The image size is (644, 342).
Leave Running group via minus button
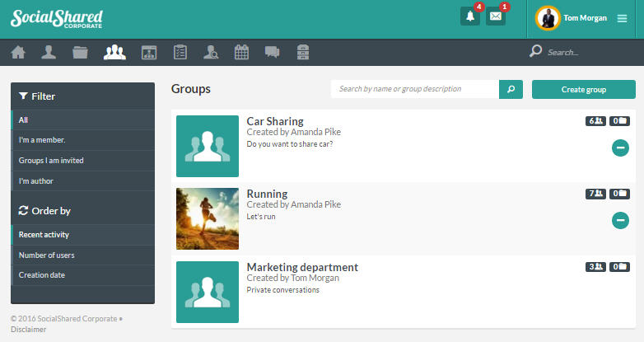tap(620, 220)
